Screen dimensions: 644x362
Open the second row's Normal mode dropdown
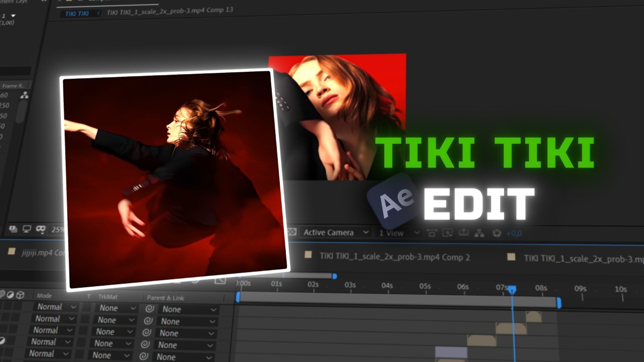[55, 319]
